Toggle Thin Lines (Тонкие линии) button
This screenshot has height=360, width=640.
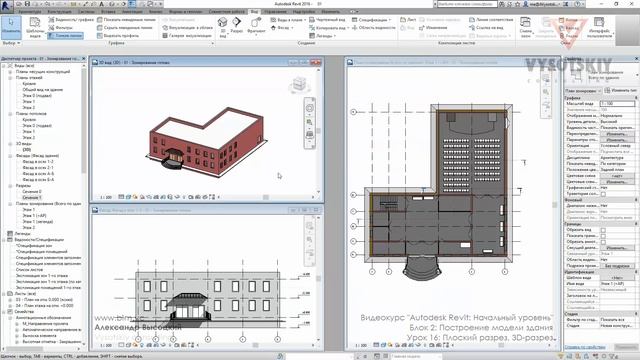(x=65, y=36)
